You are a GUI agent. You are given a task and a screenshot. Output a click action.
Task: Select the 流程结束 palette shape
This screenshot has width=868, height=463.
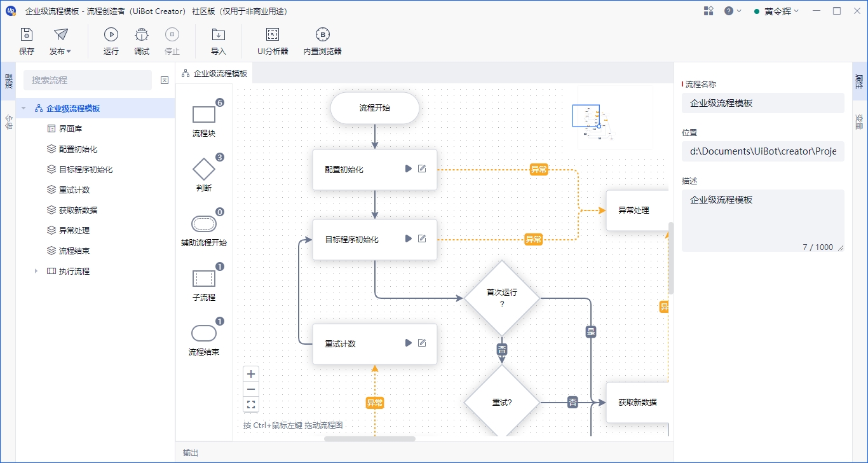click(x=204, y=333)
